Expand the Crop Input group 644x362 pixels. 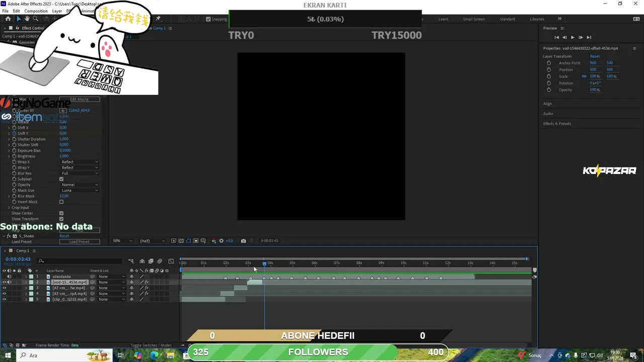(x=9, y=208)
